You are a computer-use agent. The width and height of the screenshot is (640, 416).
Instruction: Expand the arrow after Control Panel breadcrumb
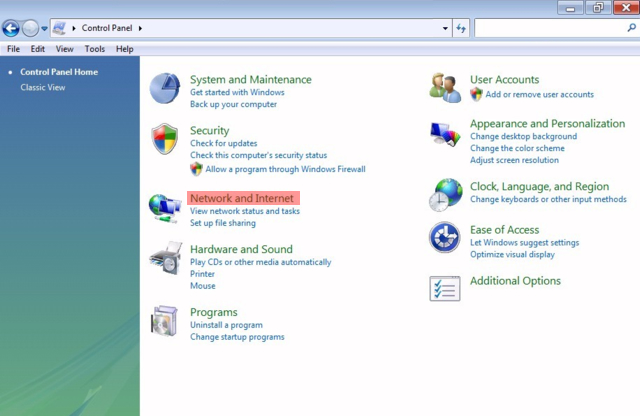point(140,28)
